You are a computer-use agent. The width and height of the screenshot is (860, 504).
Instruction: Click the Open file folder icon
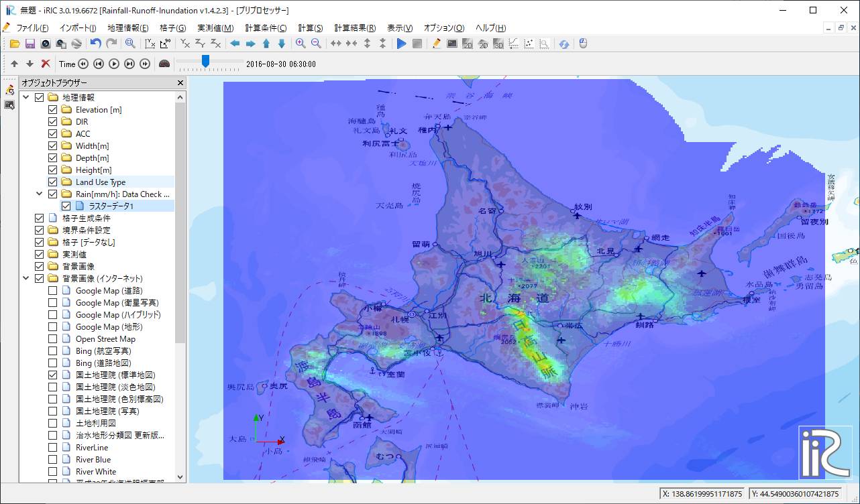point(14,44)
